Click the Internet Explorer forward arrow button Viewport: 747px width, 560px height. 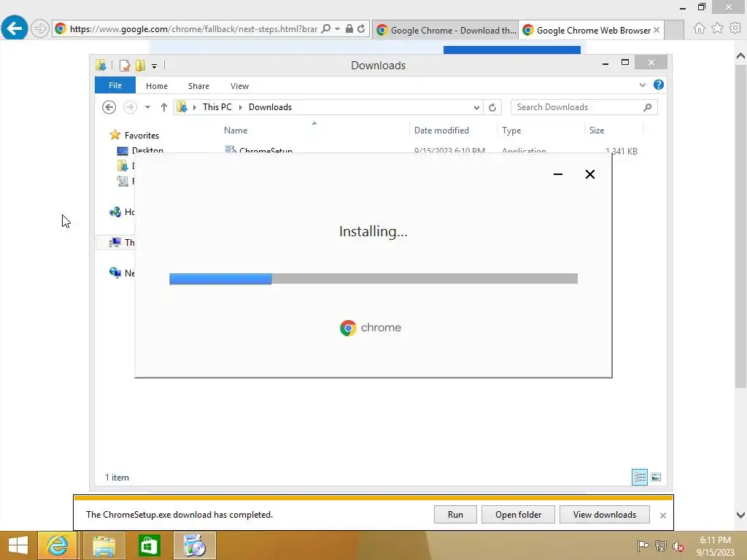click(x=40, y=28)
